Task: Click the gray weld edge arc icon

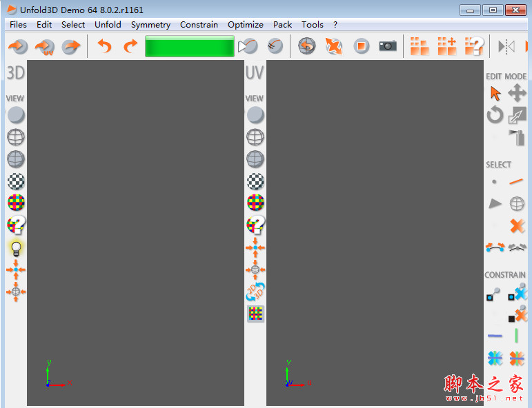Action: coord(517,247)
